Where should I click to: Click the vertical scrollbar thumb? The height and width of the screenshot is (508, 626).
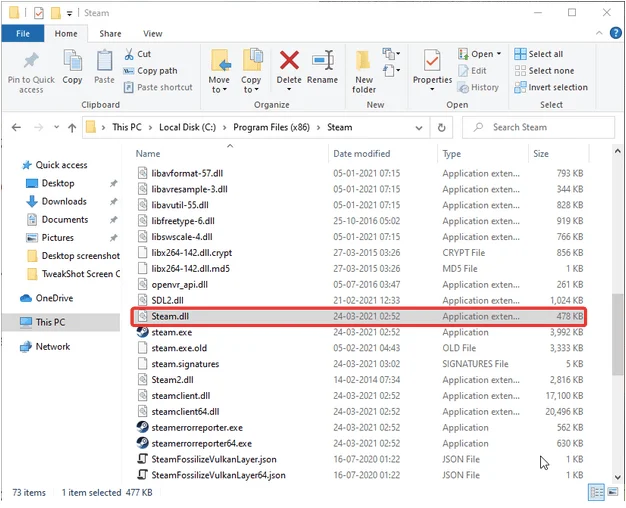(x=617, y=335)
